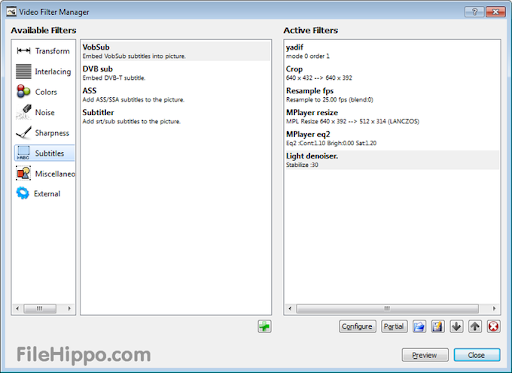Click the Video Filter Manager title icon

tap(12, 12)
